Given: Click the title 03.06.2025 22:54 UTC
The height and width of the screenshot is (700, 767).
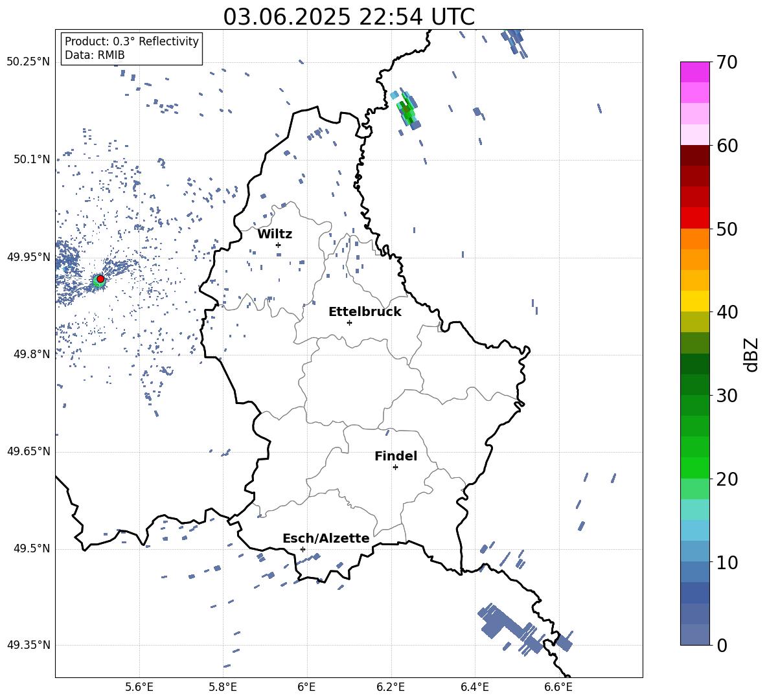Looking at the screenshot, I should (x=349, y=17).
